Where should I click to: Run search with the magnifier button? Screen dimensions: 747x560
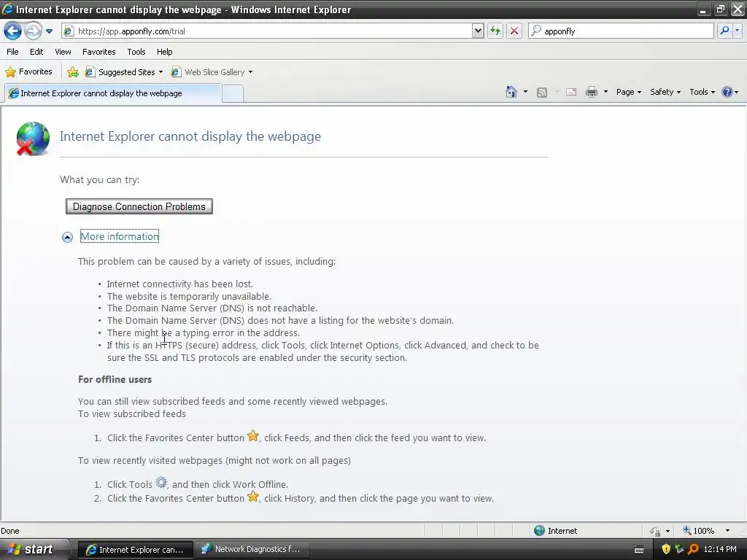click(724, 31)
